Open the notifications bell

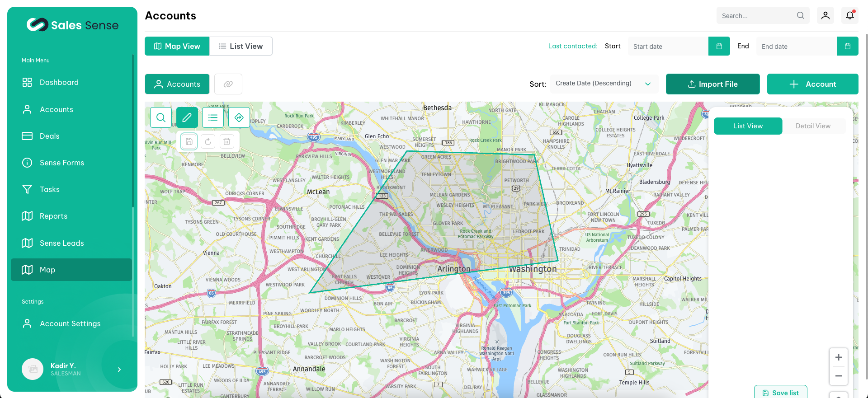click(x=849, y=16)
